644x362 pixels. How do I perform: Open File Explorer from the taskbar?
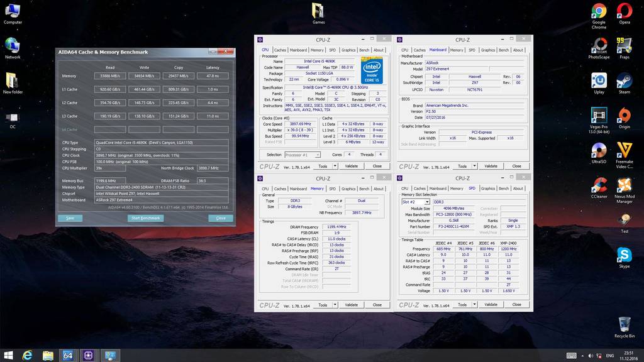pos(48,356)
